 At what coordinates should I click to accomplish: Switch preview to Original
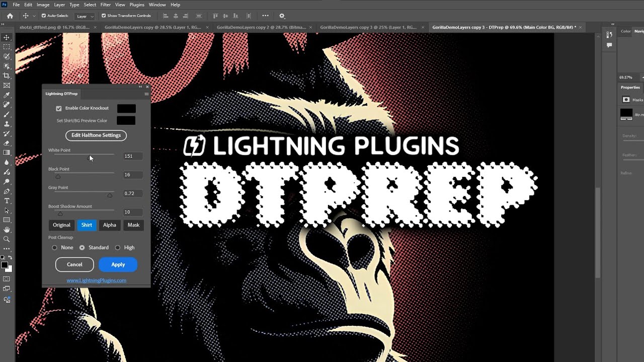click(x=61, y=225)
